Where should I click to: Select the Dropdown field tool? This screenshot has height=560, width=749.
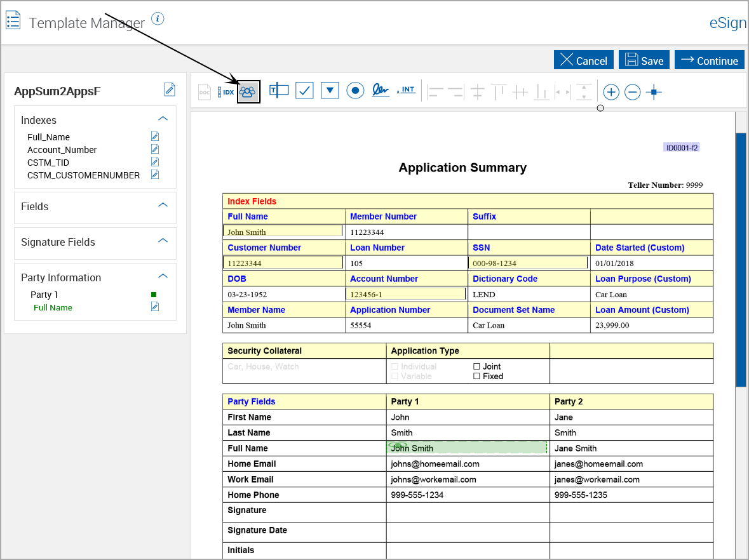coord(330,90)
